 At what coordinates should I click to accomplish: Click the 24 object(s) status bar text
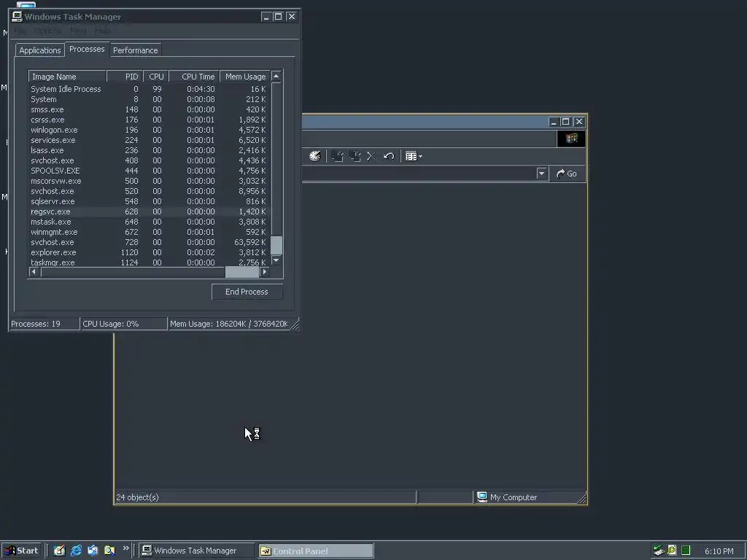click(138, 497)
